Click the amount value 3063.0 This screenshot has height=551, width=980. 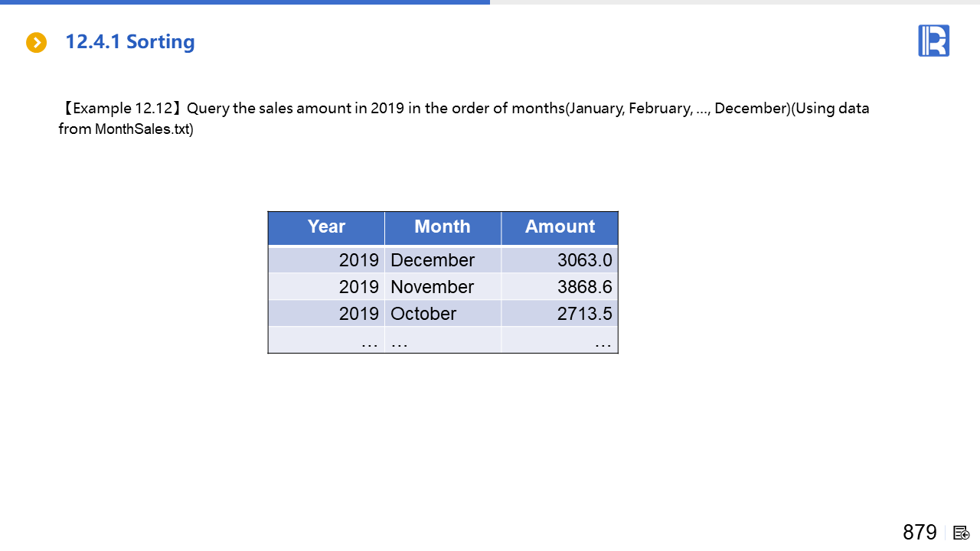pyautogui.click(x=584, y=260)
